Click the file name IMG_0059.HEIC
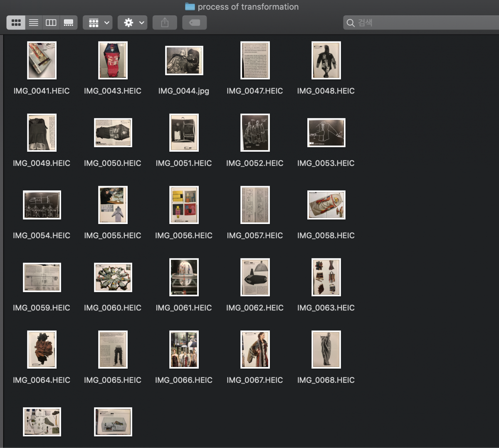 pyautogui.click(x=42, y=308)
